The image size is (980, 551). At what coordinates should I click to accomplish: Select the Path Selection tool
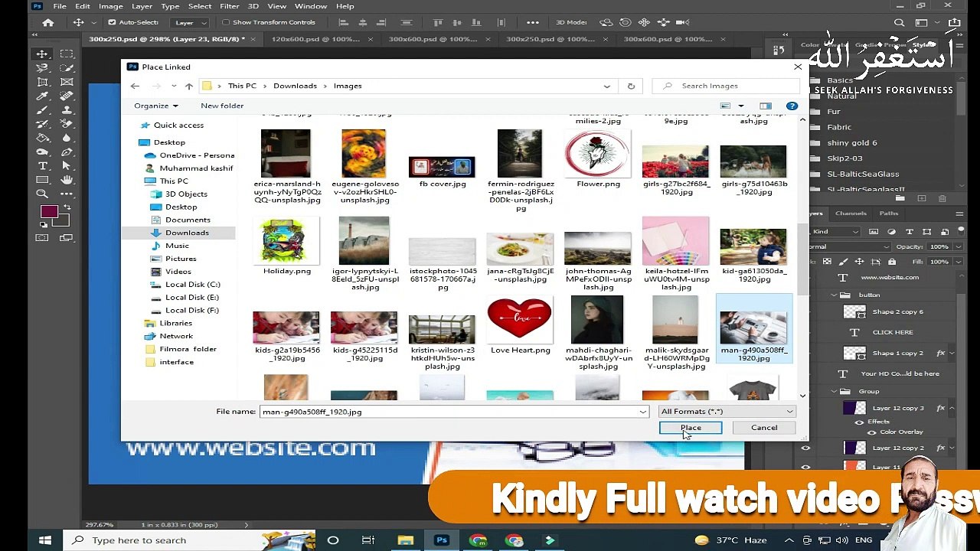67,166
